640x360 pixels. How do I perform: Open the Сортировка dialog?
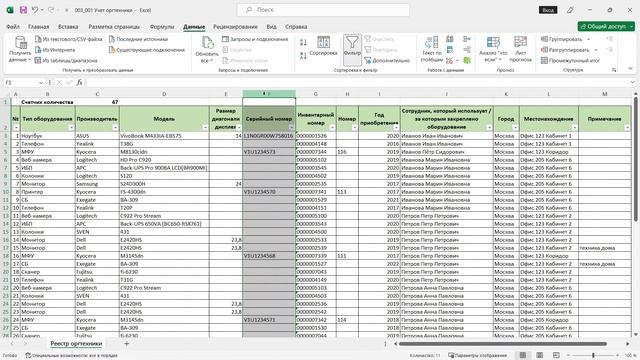tap(323, 46)
